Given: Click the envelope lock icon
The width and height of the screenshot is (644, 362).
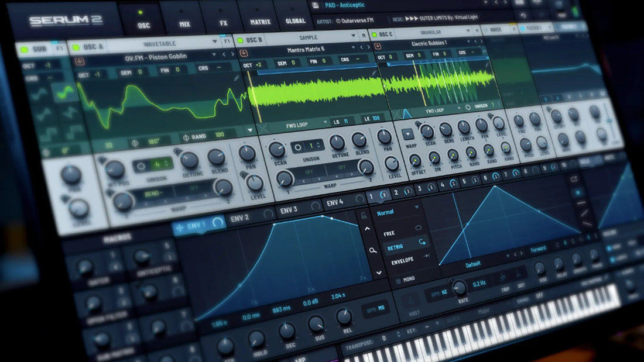Looking at the screenshot, I should pyautogui.click(x=364, y=215).
